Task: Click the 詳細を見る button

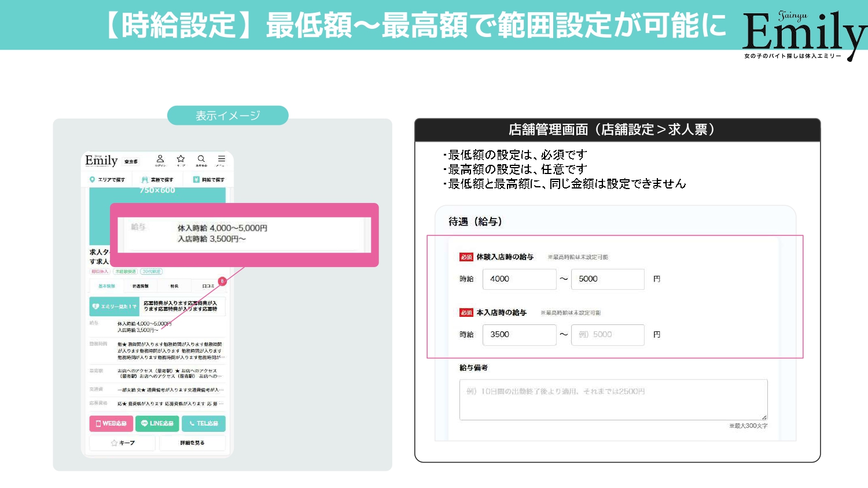Action: [192, 443]
